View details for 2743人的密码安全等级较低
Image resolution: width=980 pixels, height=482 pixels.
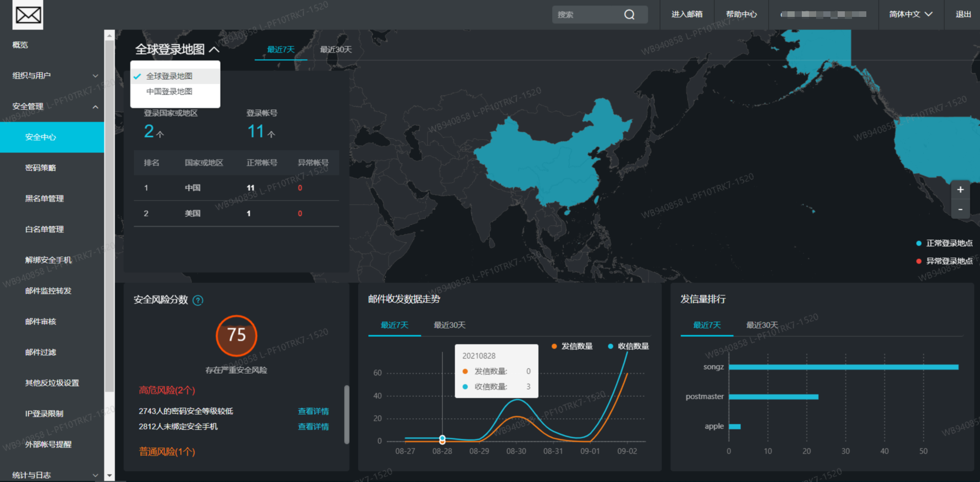313,411
